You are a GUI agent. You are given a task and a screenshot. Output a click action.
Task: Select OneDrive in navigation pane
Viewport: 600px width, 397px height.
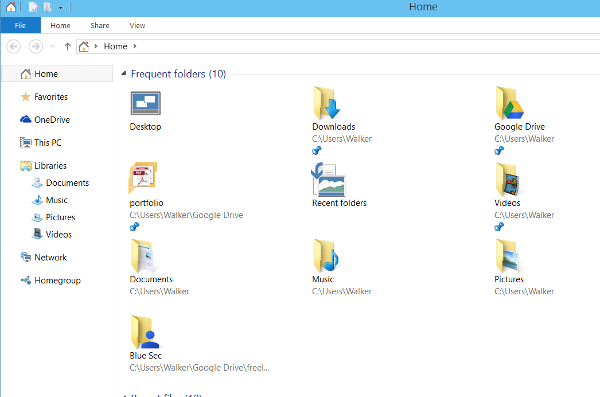(x=52, y=119)
